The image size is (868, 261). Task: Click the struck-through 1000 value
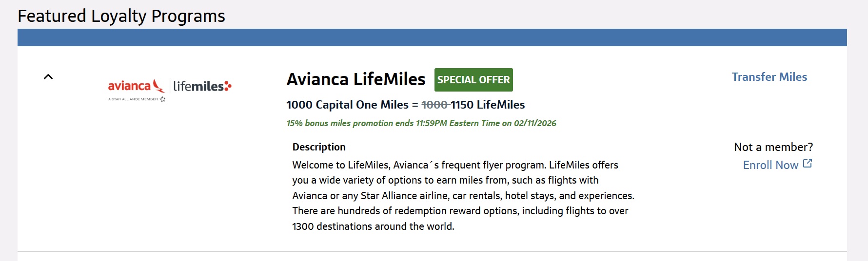click(x=434, y=105)
